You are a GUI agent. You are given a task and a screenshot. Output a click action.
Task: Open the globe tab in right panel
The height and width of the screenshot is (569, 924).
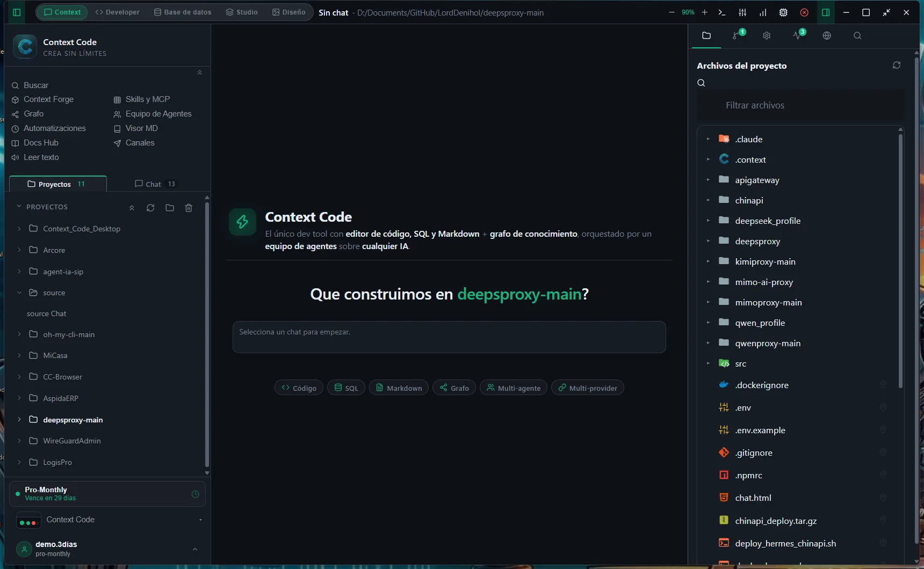(x=827, y=35)
